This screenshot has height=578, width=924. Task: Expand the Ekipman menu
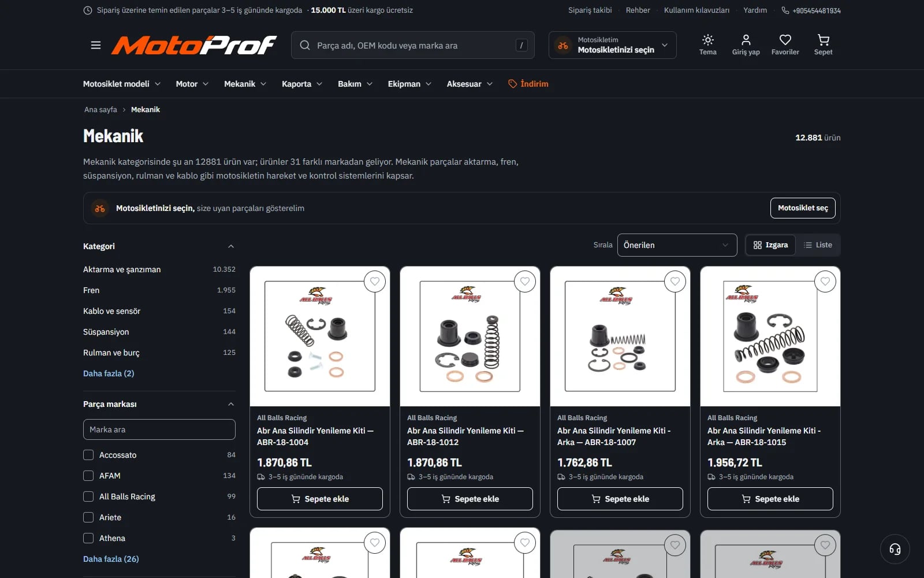(409, 84)
